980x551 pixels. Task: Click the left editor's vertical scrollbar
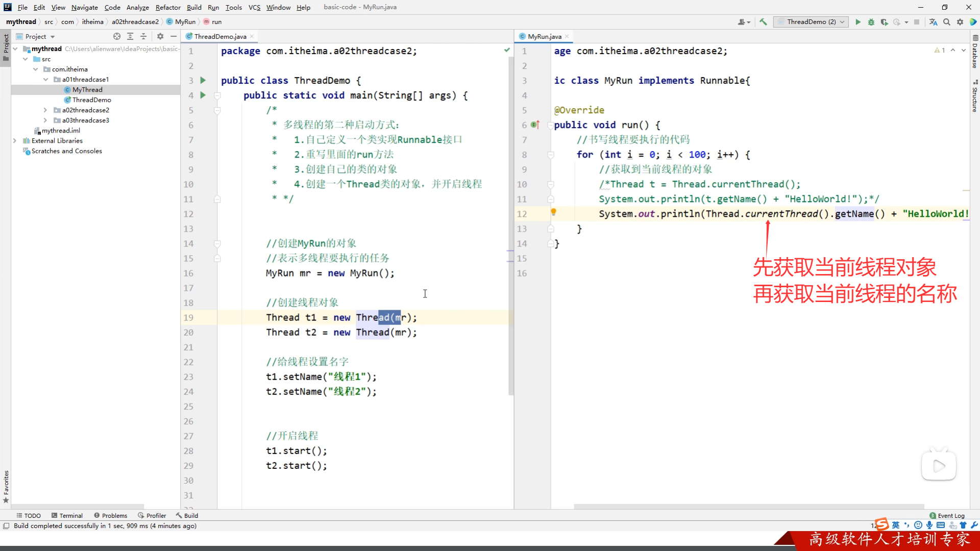coord(511,224)
